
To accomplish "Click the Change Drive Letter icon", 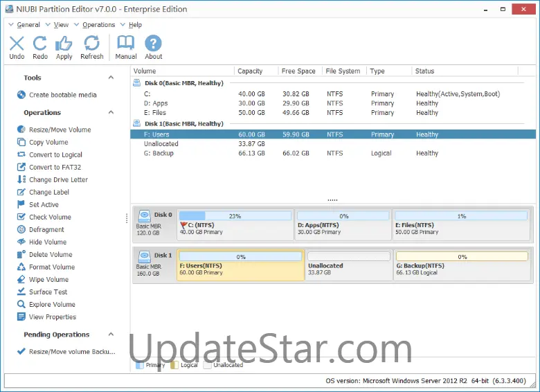I will (21, 179).
